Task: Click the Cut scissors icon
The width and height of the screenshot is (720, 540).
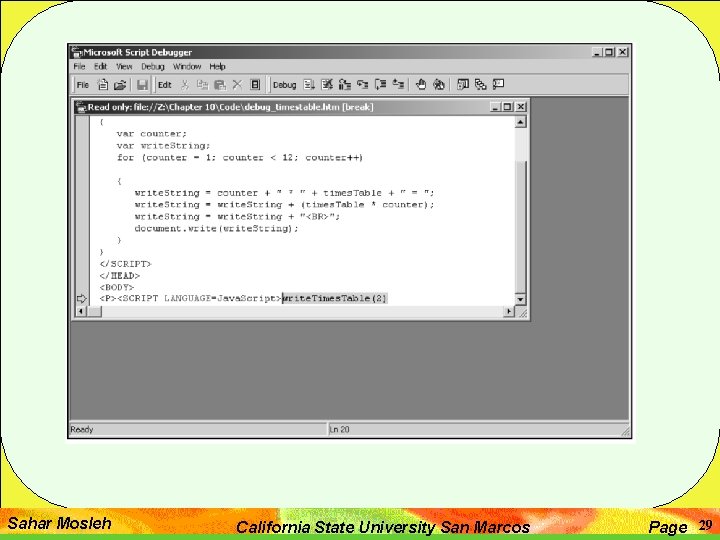Action: pos(185,84)
